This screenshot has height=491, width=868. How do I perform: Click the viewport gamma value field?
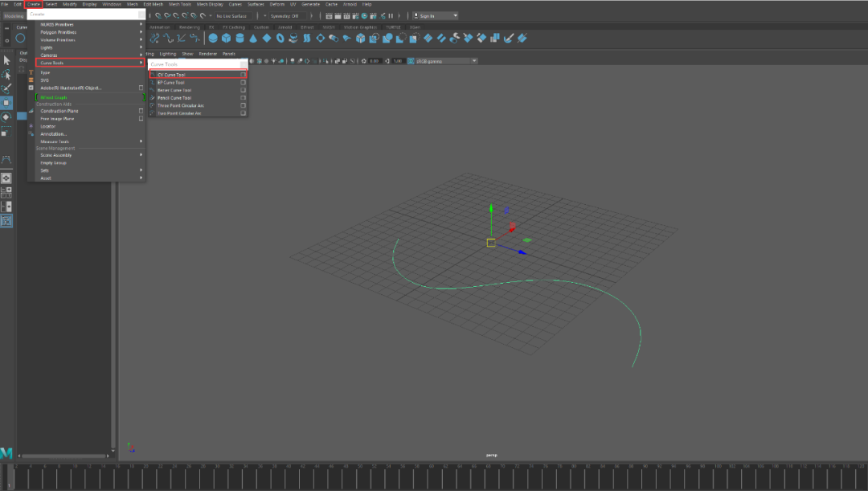point(398,61)
